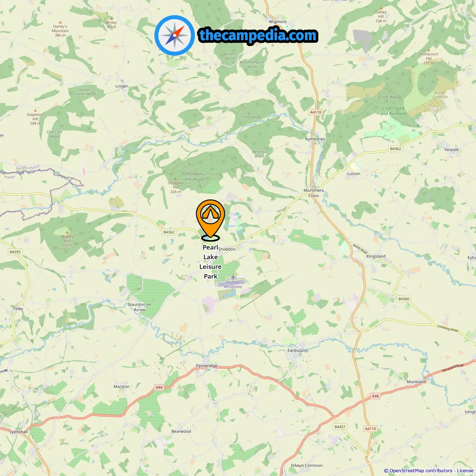Click the A44 road shield near Marston
This screenshot has width=476, height=476.
coord(159,387)
